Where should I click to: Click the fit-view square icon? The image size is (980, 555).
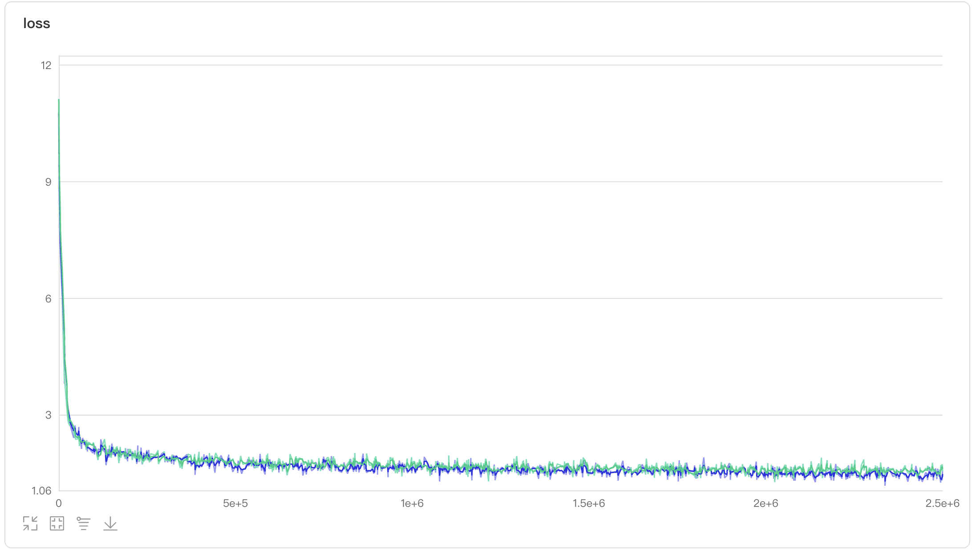point(57,523)
